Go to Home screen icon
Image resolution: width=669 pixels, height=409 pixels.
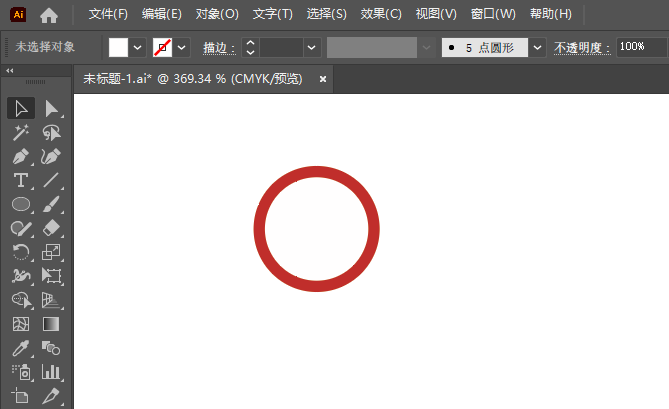pyautogui.click(x=49, y=15)
